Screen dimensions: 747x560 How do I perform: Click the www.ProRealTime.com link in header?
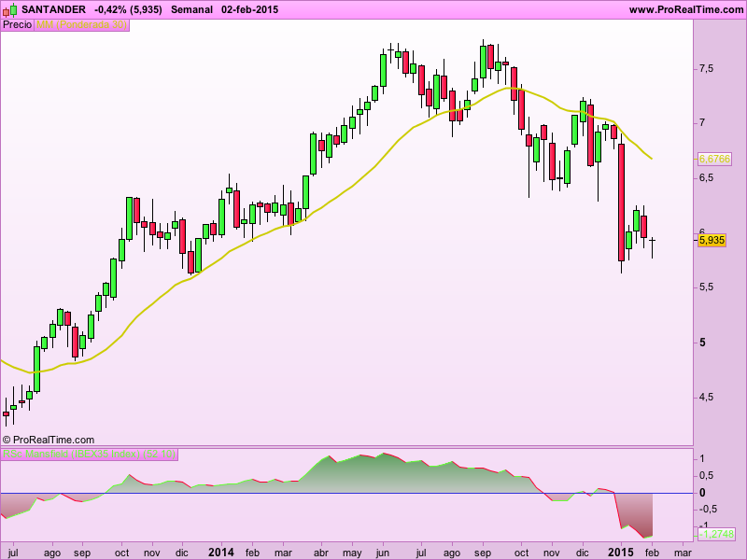tap(686, 9)
